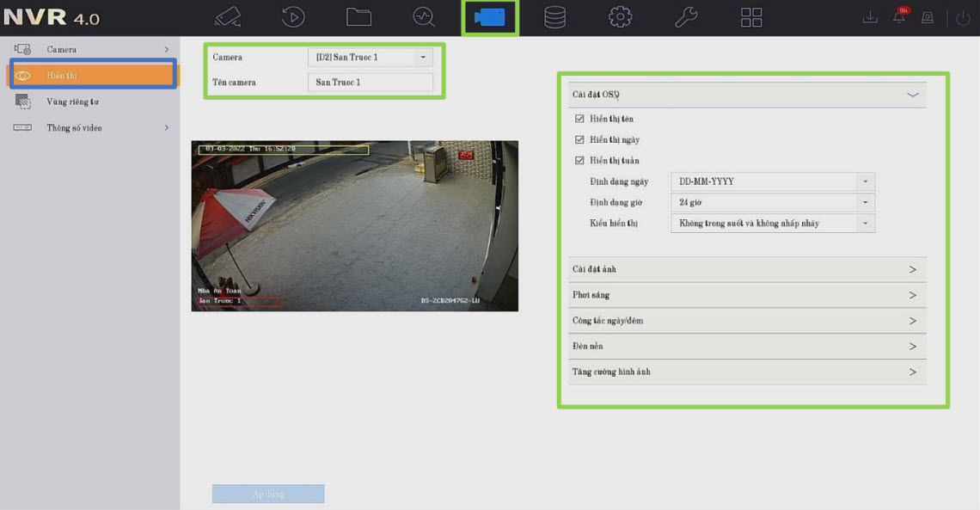Open the Storage database icon
980x510 pixels.
554,17
